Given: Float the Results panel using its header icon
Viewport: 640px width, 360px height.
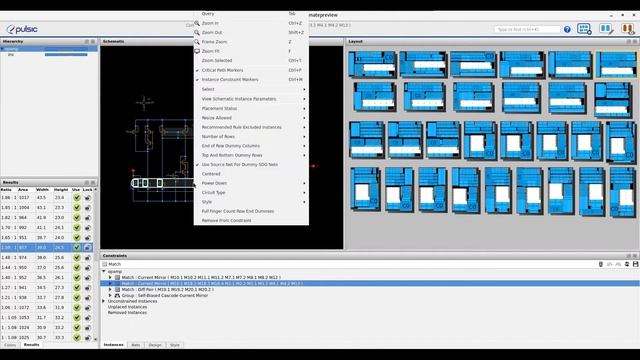Looking at the screenshot, I should 87,182.
